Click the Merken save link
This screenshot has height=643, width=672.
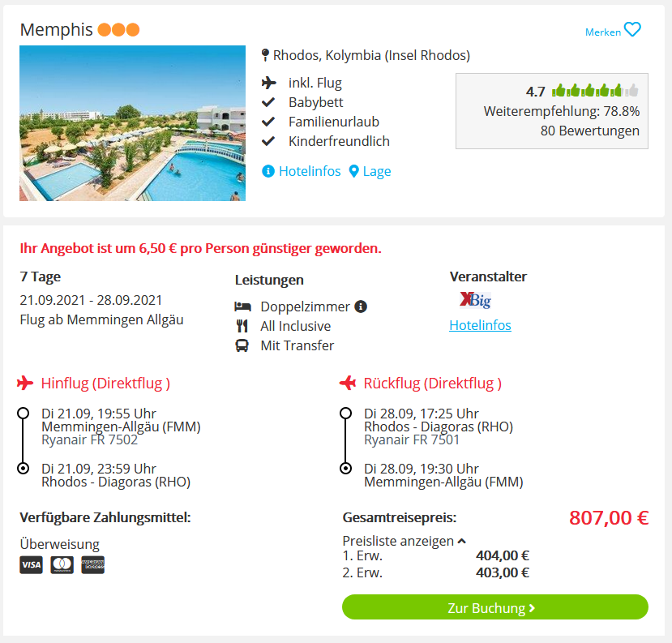(x=603, y=32)
